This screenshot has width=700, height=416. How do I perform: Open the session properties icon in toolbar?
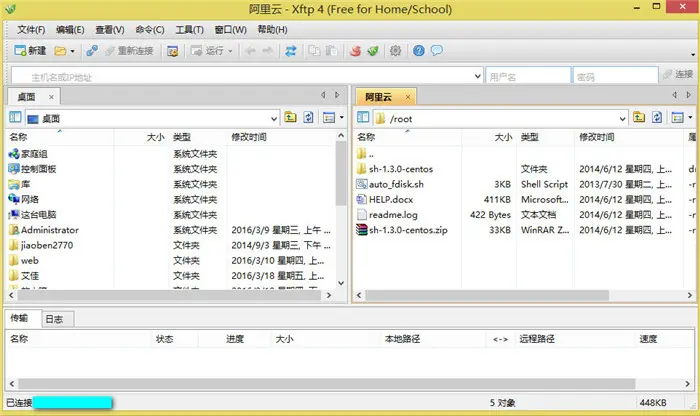172,51
